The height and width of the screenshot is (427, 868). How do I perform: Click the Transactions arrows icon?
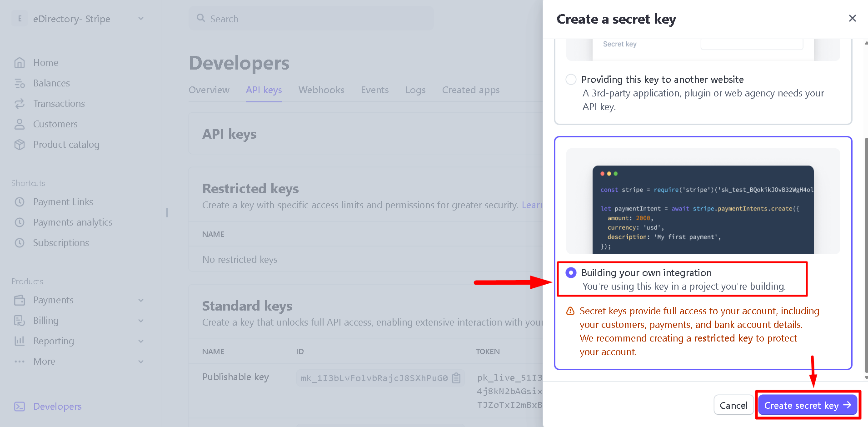20,104
